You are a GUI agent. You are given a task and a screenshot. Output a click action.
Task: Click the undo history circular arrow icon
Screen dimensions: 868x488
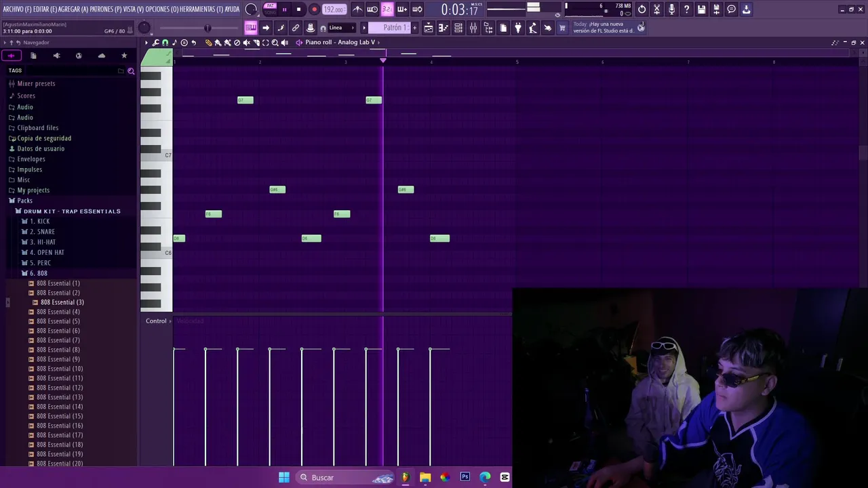(x=642, y=9)
